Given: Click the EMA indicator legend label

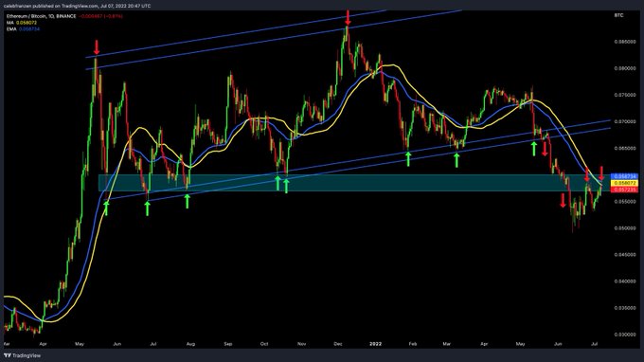Looking at the screenshot, I should pos(11,29).
